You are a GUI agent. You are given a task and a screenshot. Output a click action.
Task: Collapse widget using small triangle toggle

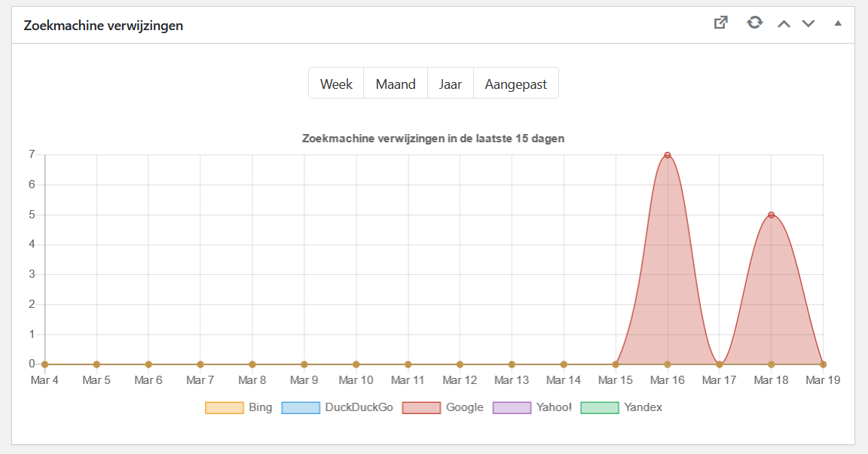[x=838, y=23]
